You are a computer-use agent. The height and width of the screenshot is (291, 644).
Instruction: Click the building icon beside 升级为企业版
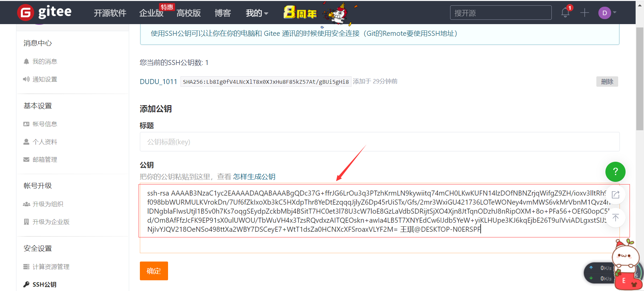coord(26,222)
